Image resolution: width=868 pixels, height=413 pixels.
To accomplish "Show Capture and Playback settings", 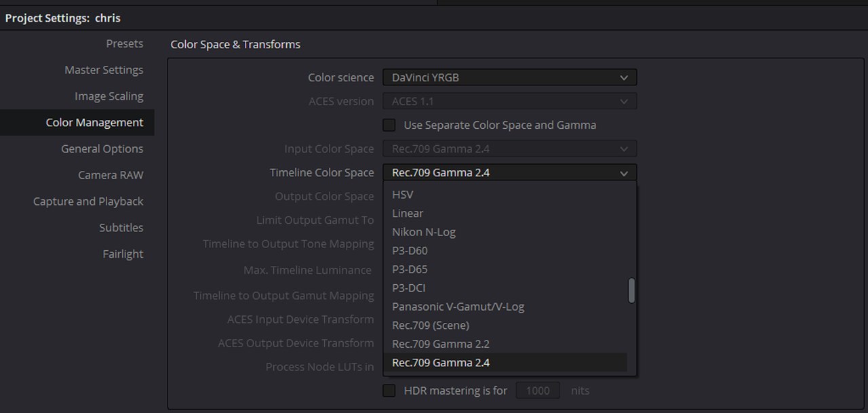I will pos(88,201).
